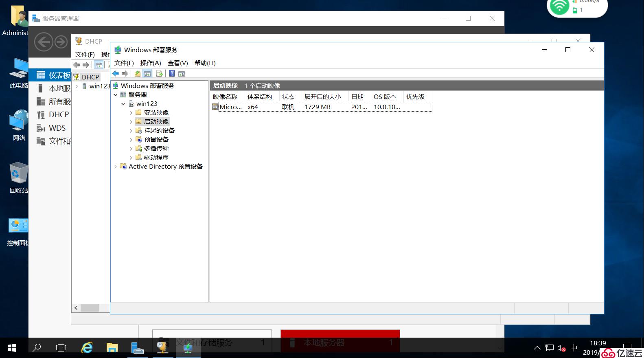Screen dimensions: 644x358
Task: Expand the 安装映像 tree node
Action: [131, 113]
